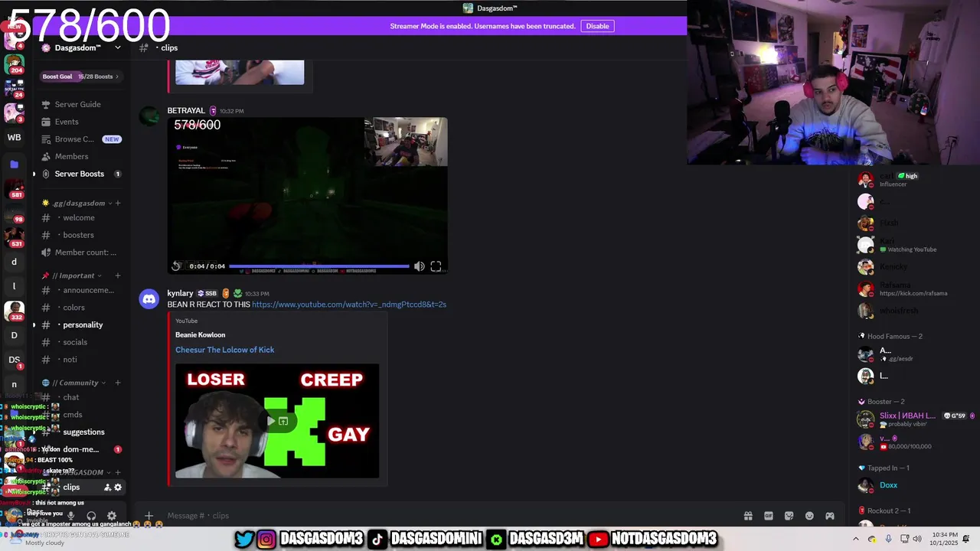Select the WB server icon

click(x=14, y=138)
